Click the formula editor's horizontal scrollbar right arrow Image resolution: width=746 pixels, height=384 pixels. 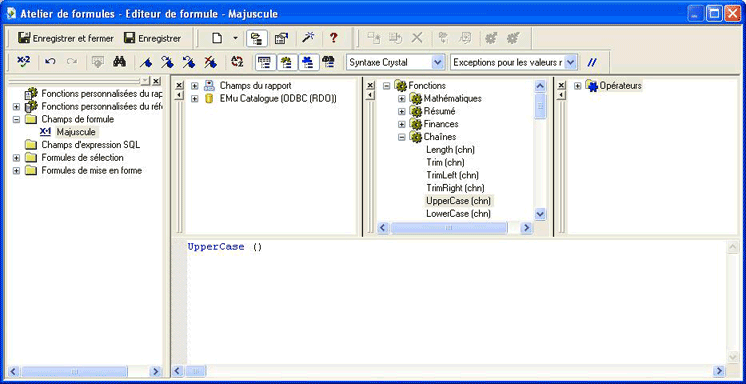[719, 371]
